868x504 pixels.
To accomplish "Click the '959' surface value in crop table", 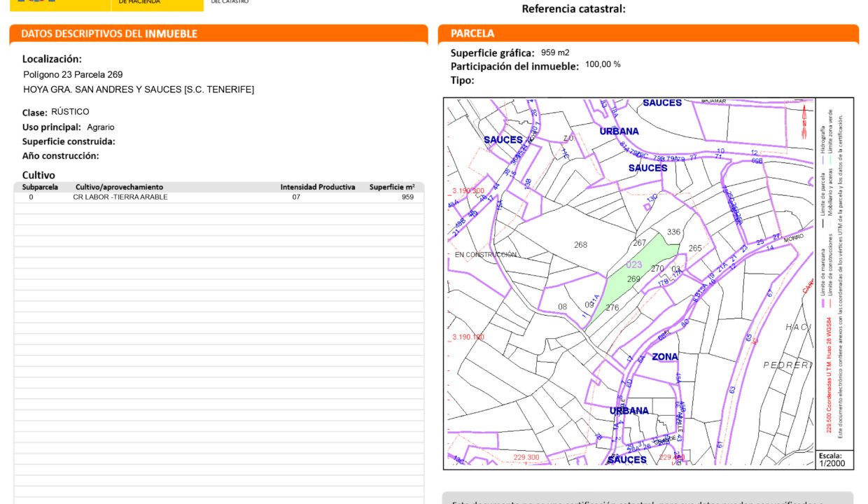I will pyautogui.click(x=407, y=197).
